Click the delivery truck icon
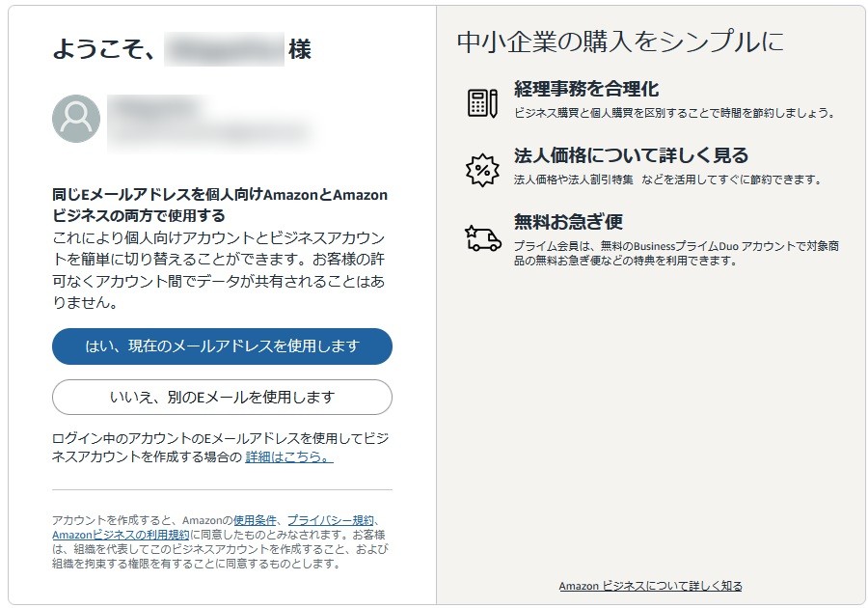Image resolution: width=868 pixels, height=608 pixels. 482,236
